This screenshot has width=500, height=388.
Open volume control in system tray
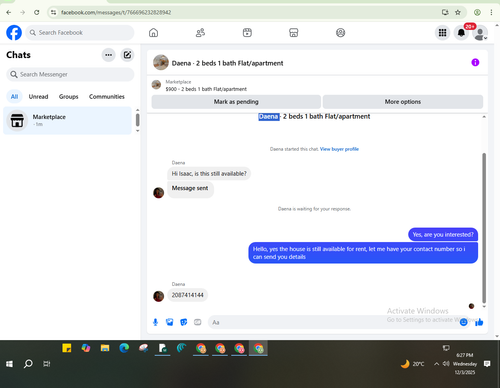click(446, 364)
